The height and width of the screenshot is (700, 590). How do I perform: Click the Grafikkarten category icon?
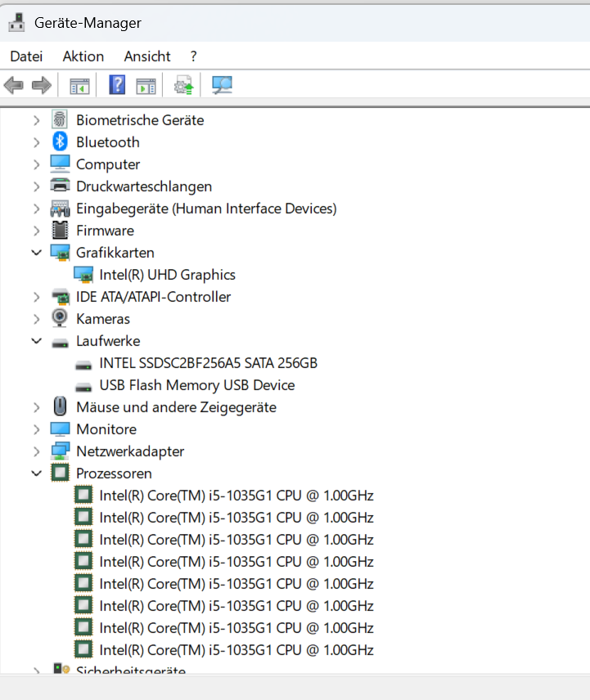(x=60, y=253)
